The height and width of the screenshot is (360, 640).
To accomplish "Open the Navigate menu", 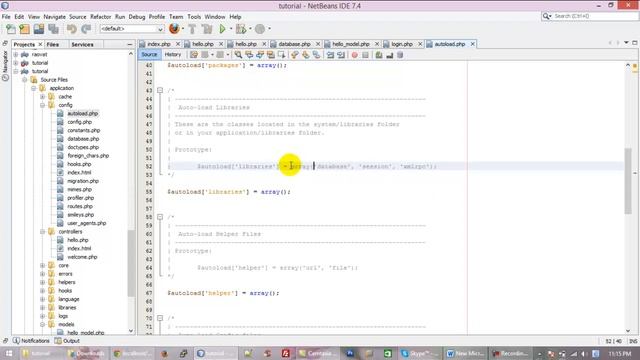I will click(x=55, y=17).
